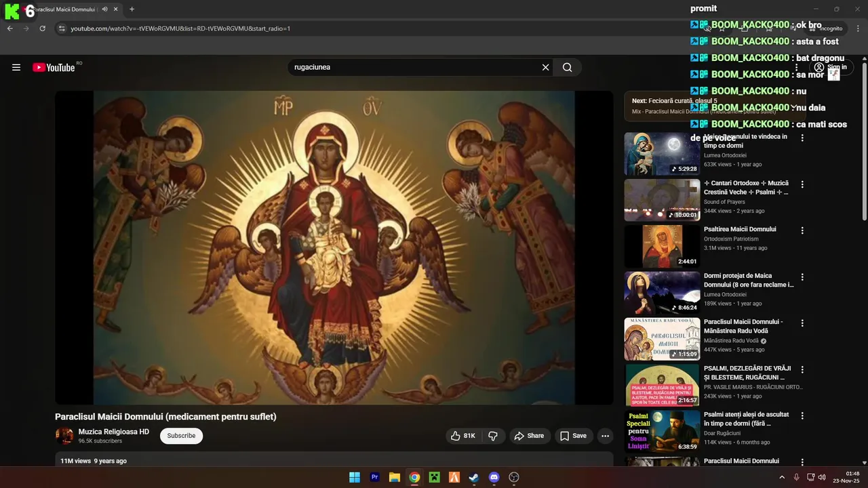Click the video player showing the icon
This screenshot has width=868, height=488.
coord(334,248)
